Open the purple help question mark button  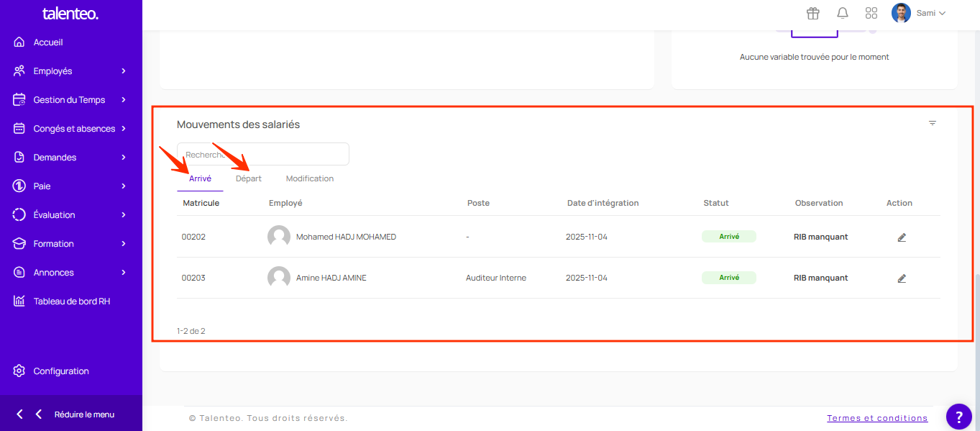[958, 416]
